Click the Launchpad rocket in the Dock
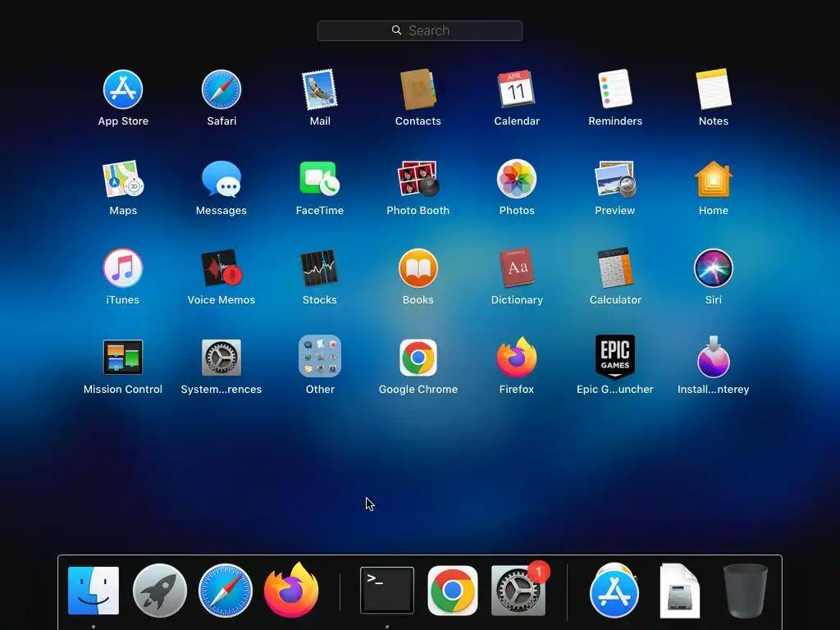840x630 pixels. [x=160, y=591]
